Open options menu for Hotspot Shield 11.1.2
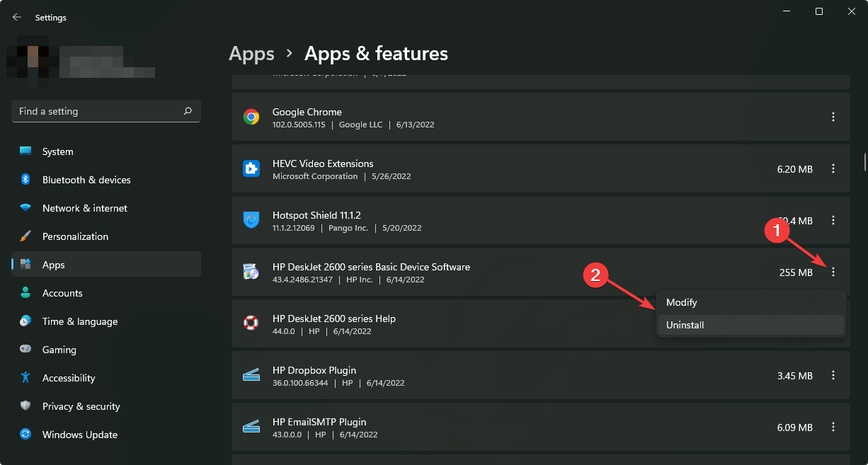This screenshot has height=465, width=868. coord(833,220)
